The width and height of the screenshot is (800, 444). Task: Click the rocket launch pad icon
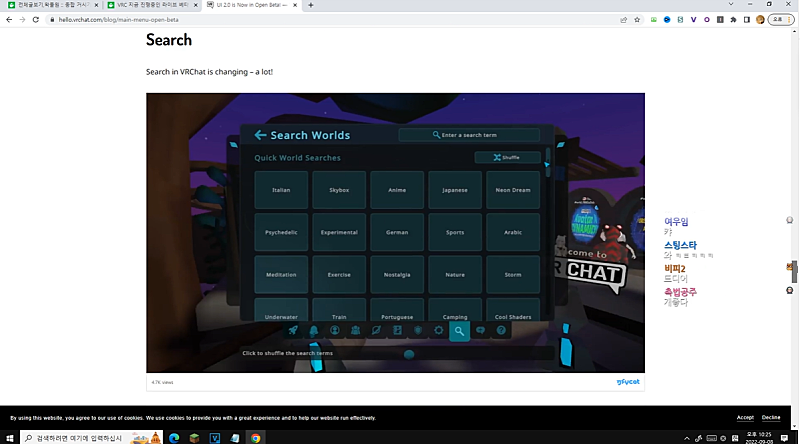coord(293,331)
